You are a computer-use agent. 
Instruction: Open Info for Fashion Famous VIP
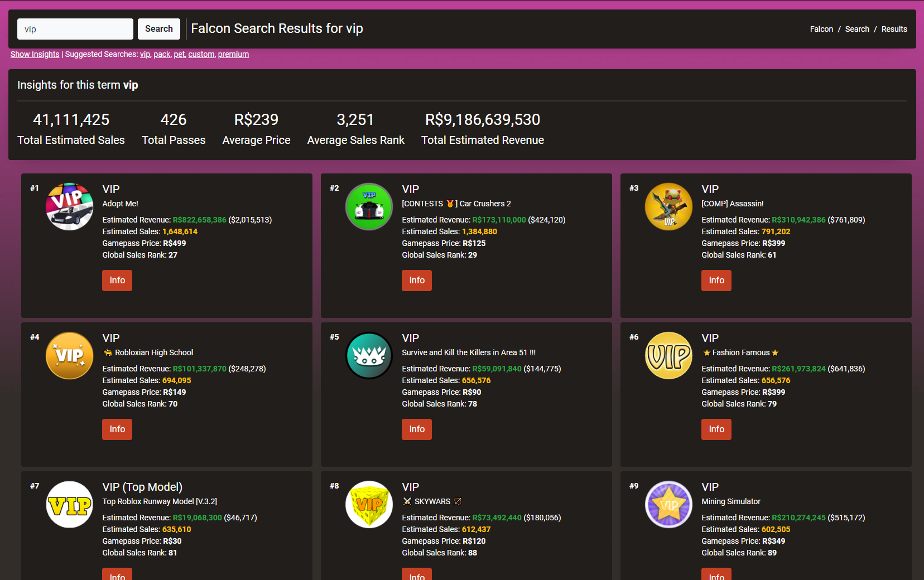[716, 429]
